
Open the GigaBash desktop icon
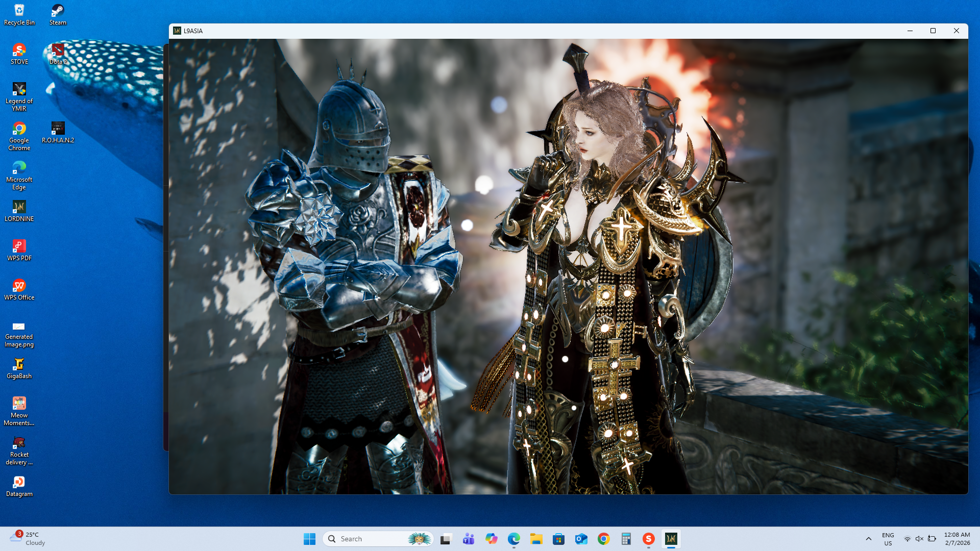click(19, 367)
